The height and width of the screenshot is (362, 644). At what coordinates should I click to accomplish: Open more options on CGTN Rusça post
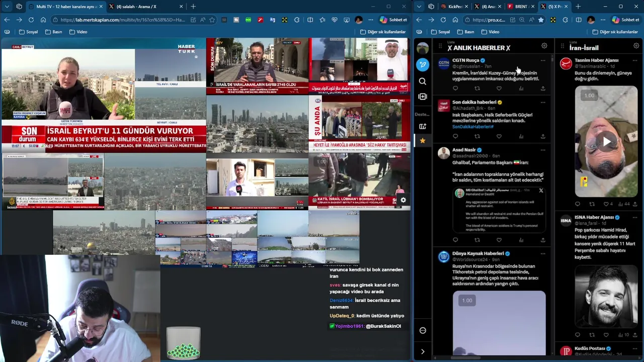543,60
